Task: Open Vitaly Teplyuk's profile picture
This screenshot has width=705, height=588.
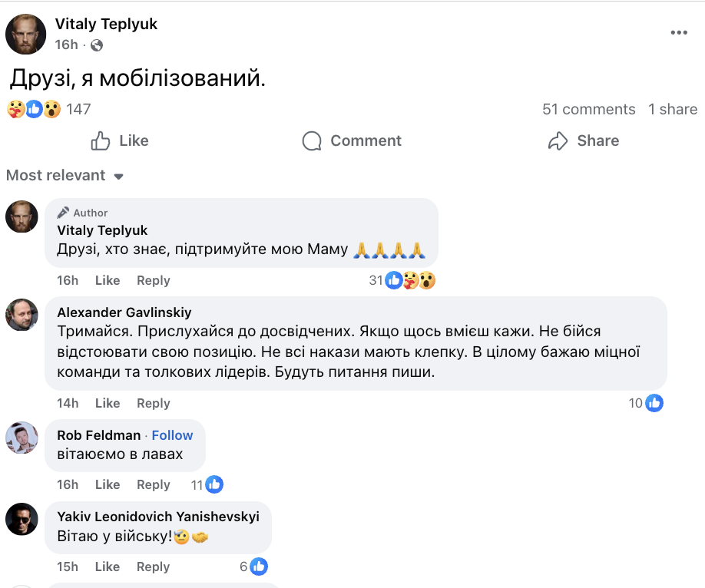Action: tap(25, 33)
